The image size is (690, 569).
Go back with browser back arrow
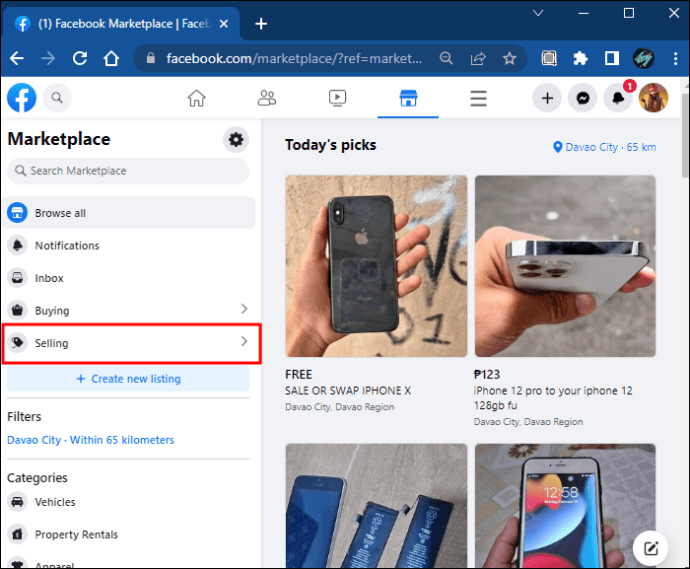(17, 58)
